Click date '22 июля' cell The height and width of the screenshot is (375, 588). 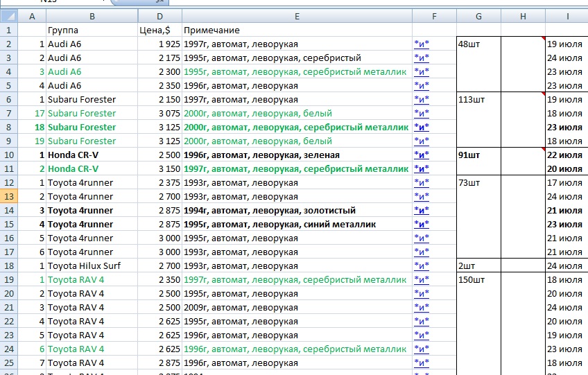click(x=567, y=155)
